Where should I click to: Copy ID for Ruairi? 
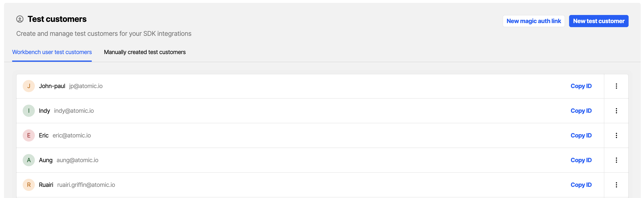pyautogui.click(x=581, y=185)
